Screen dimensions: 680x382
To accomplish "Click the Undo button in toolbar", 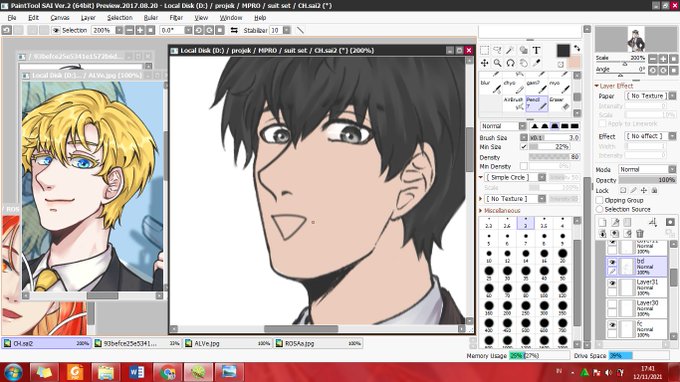I will pos(7,30).
